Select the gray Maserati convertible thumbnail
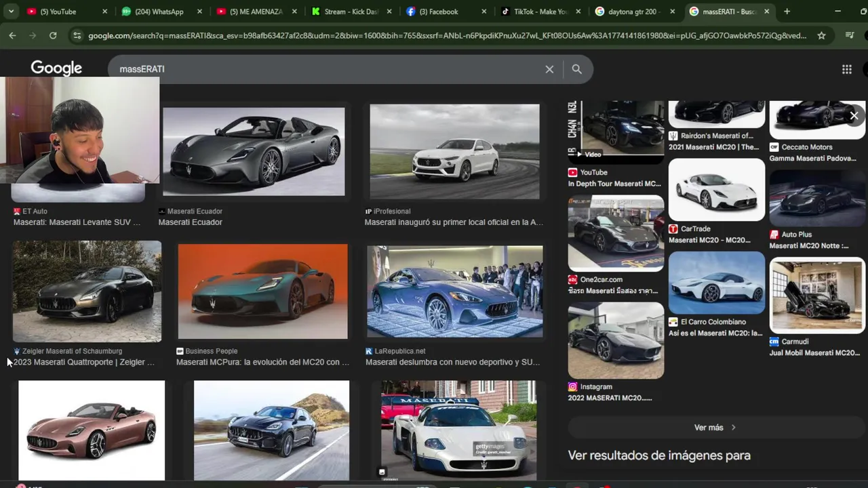 (254, 152)
